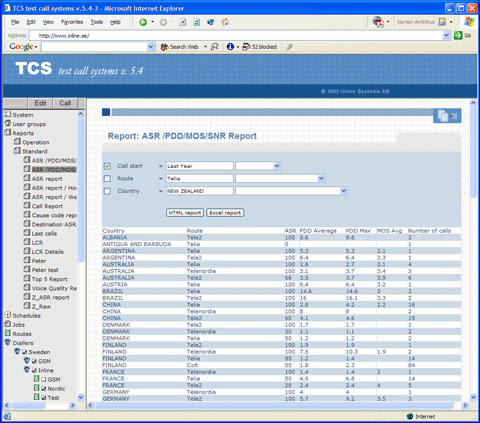Open Destination ASR report
This screenshot has width=480, height=423.
coord(54,224)
